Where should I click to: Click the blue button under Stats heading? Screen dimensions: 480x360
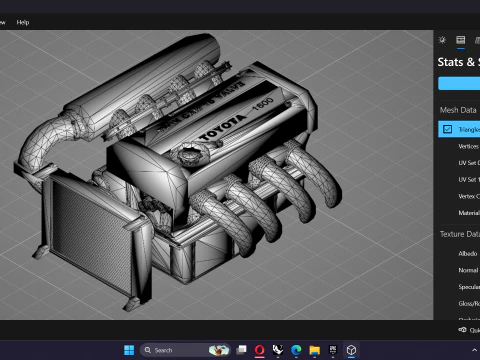459,83
